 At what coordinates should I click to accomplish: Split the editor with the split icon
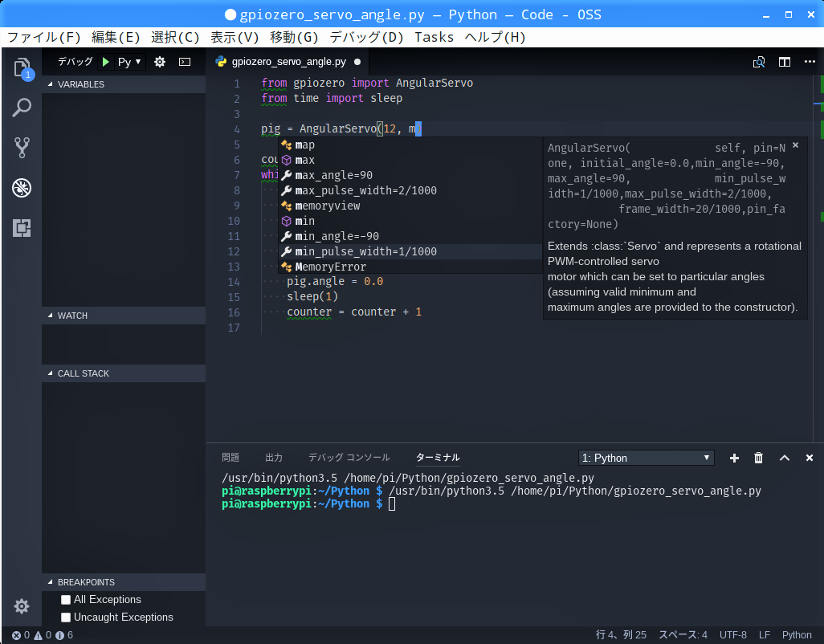[785, 62]
